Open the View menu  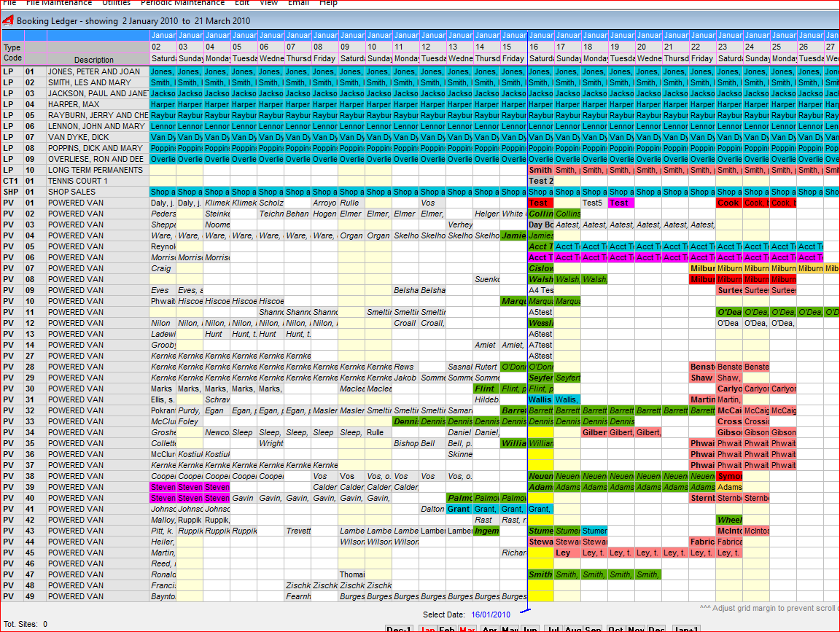(x=268, y=3)
